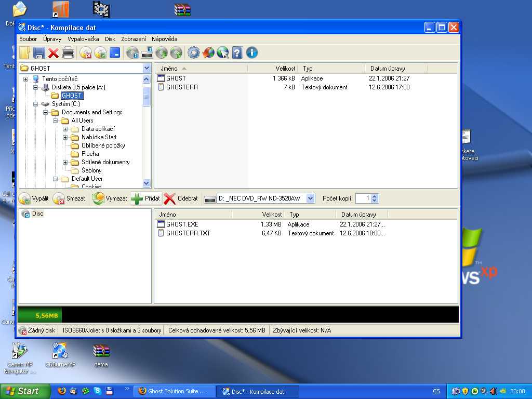The image size is (532, 399).
Task: Click the burn disc toolbar icon with green check
Action: click(x=100, y=52)
